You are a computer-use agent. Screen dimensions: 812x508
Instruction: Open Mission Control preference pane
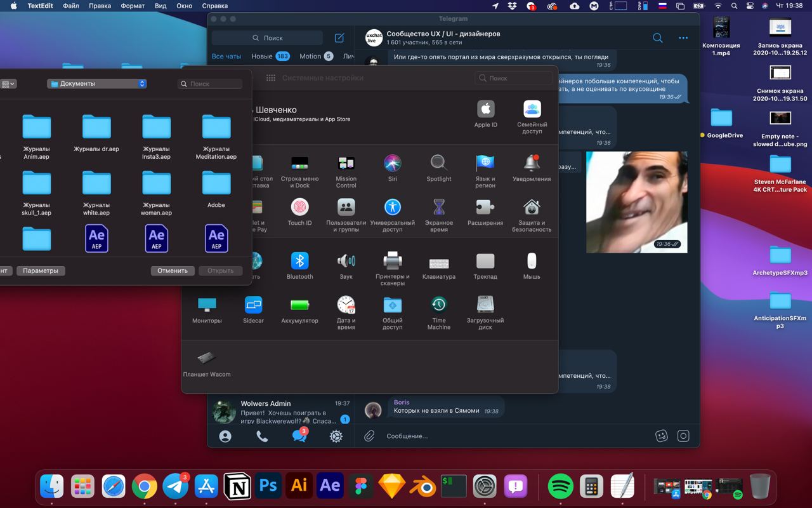[346, 171]
